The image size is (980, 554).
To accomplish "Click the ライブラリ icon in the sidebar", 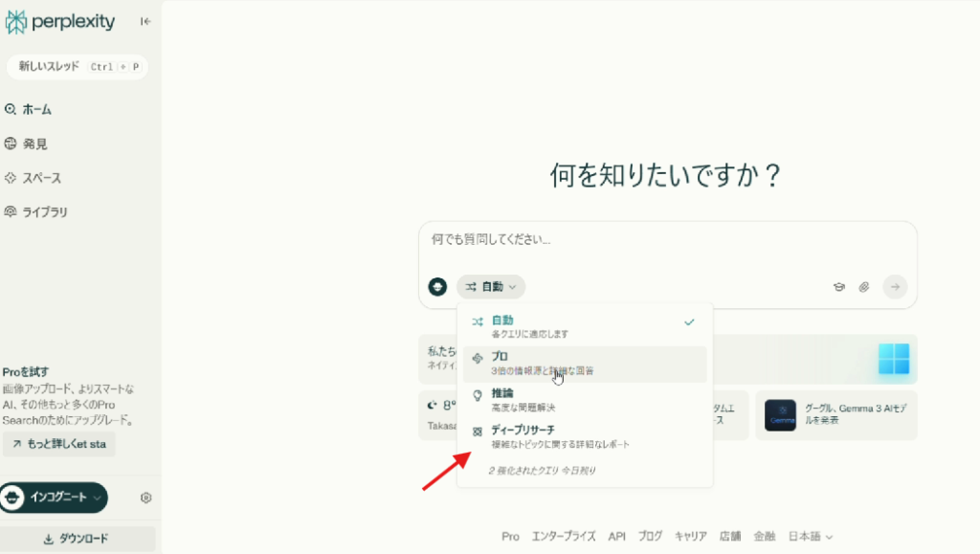I will pos(10,211).
